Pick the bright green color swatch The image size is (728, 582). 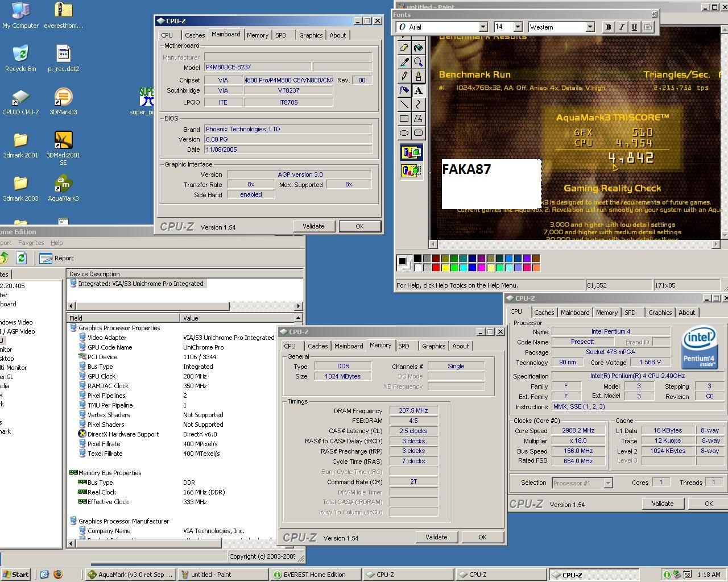pos(454,268)
